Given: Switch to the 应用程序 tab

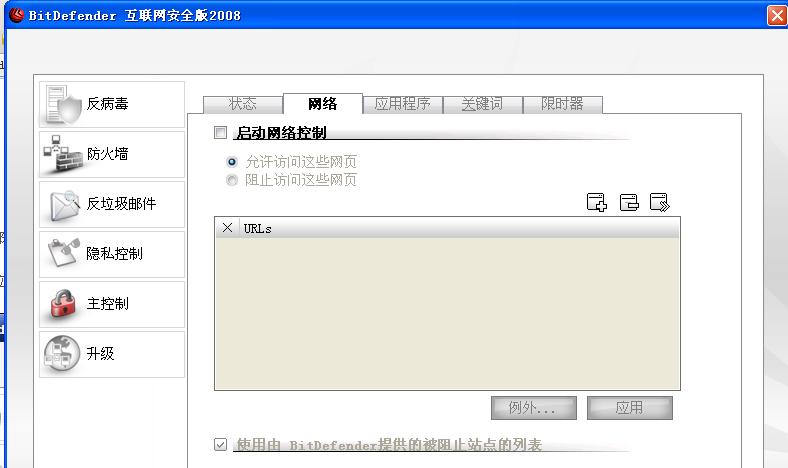Looking at the screenshot, I should point(402,104).
